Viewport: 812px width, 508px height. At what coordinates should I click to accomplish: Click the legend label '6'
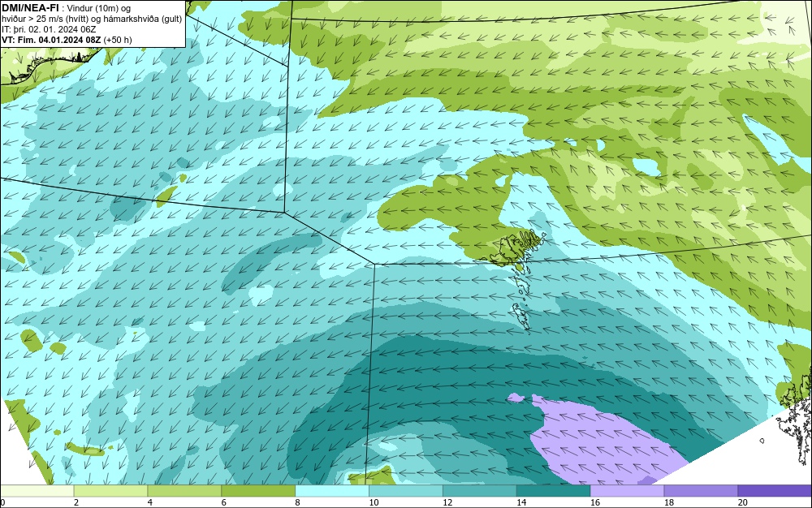[x=224, y=502]
